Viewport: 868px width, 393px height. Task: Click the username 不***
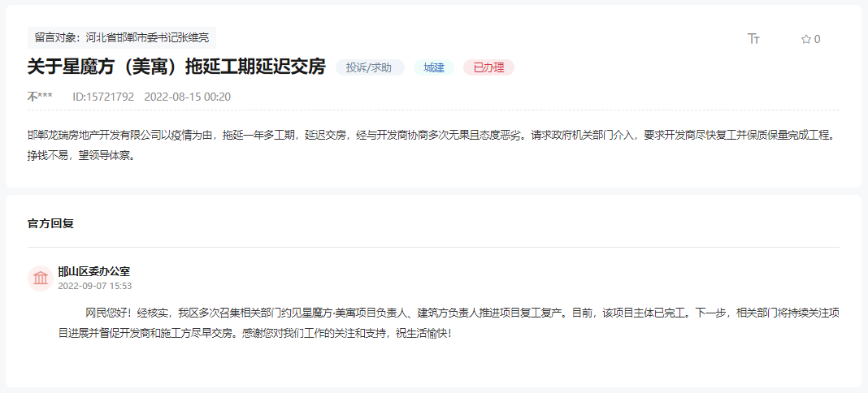(x=40, y=97)
